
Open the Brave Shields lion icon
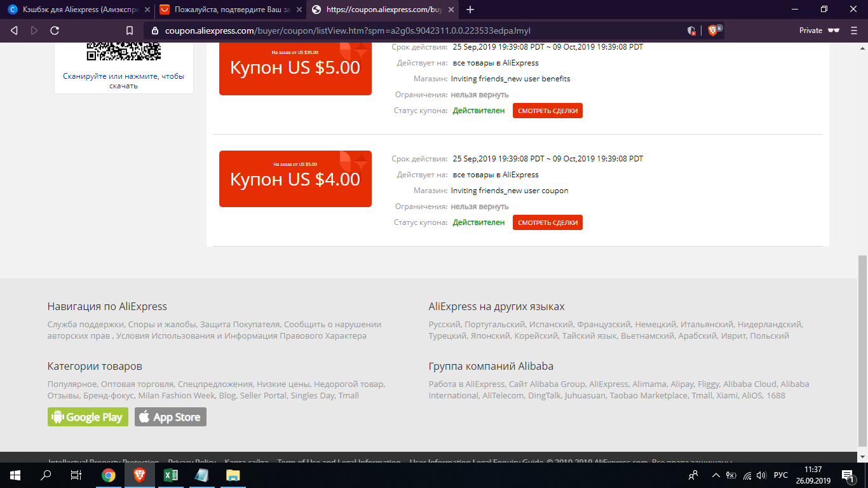713,30
